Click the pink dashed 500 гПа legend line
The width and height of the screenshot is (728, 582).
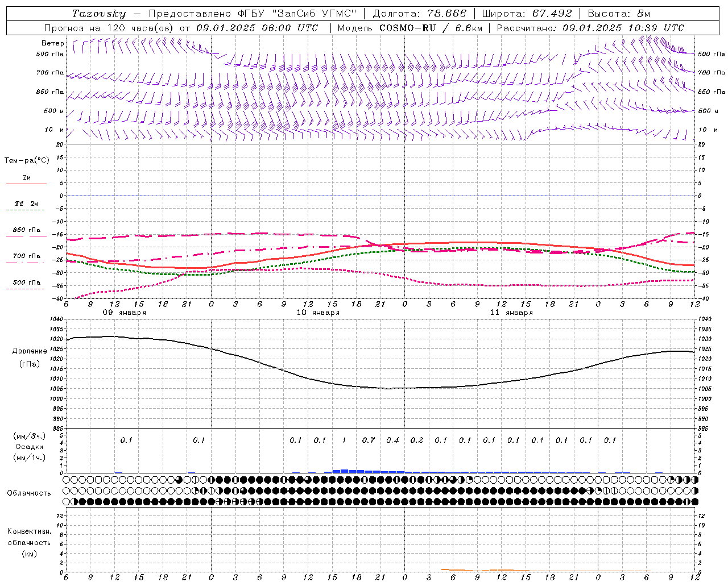point(26,289)
